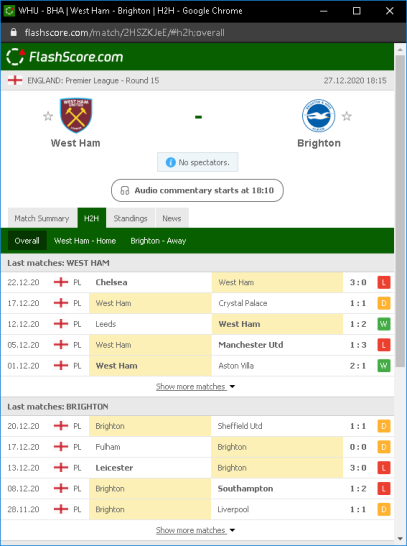Open the Match Summary tab
Viewport: 407px width, 546px height.
click(42, 218)
